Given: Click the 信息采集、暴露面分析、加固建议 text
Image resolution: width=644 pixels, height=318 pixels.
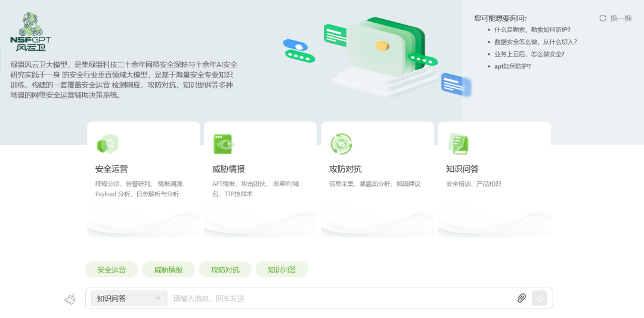Looking at the screenshot, I should click(375, 184).
